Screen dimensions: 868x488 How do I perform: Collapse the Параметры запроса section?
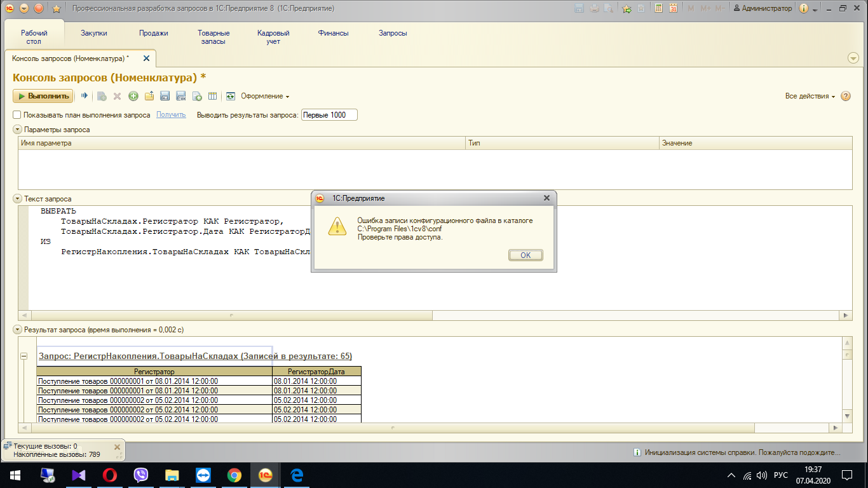(x=17, y=130)
